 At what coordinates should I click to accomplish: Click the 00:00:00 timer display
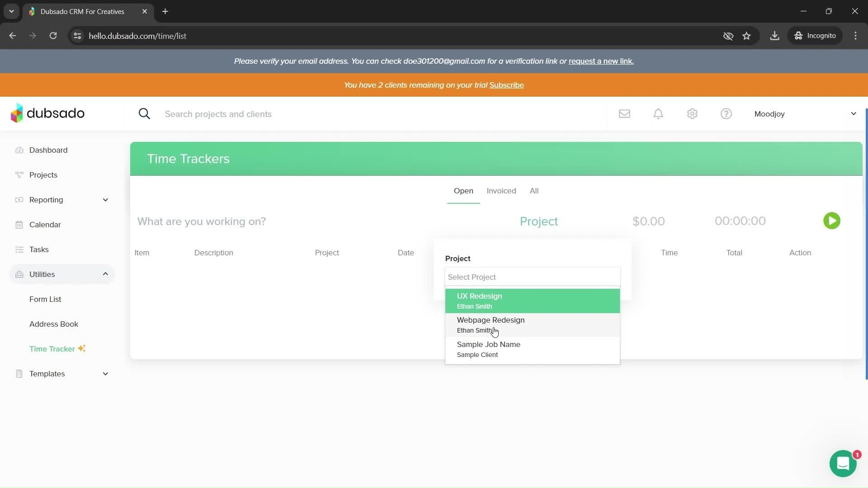pyautogui.click(x=740, y=221)
